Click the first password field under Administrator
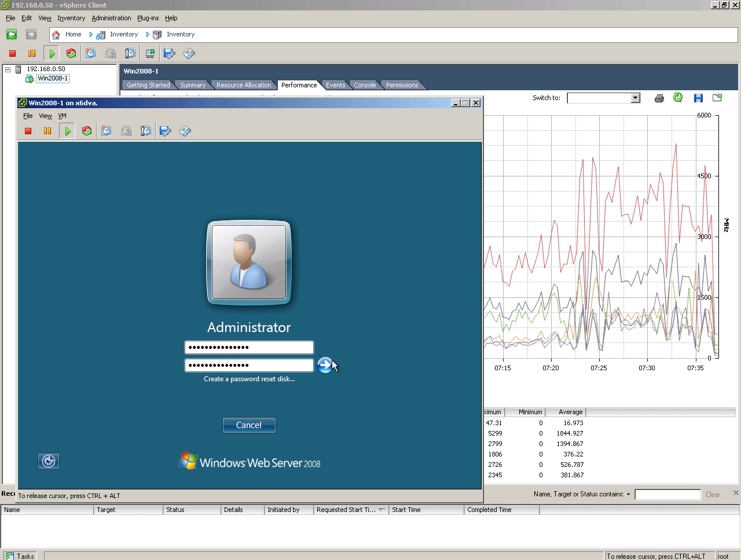 pos(249,347)
